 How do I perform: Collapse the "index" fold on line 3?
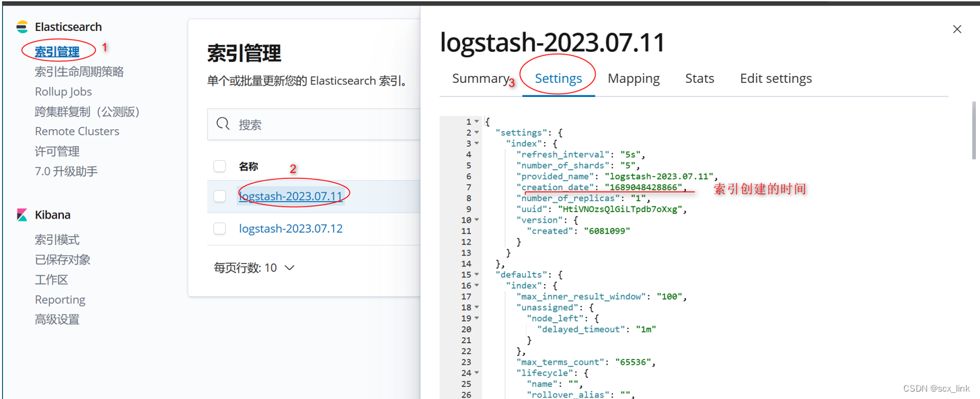tap(477, 143)
